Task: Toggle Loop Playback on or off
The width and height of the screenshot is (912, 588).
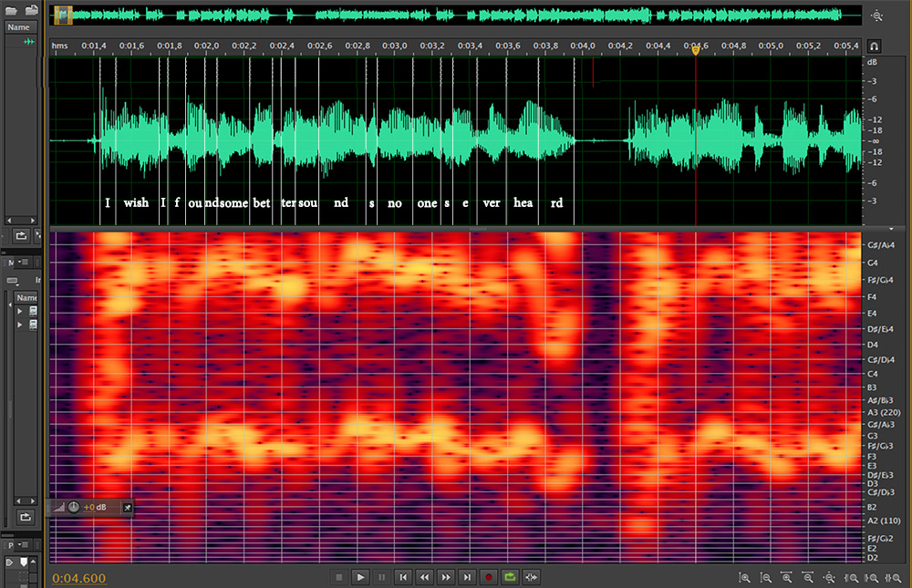Action: pyautogui.click(x=510, y=577)
